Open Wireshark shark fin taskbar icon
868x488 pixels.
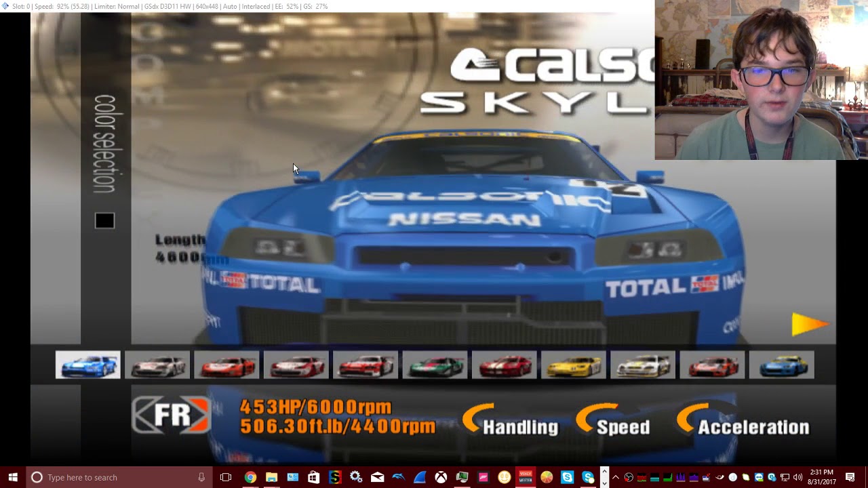pyautogui.click(x=420, y=477)
